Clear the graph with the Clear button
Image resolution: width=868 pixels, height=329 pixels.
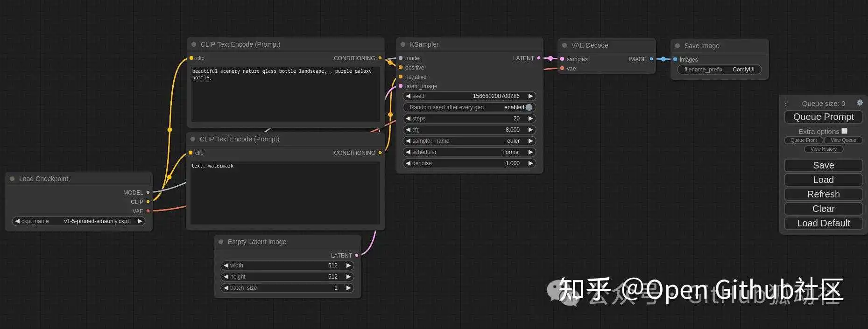823,209
